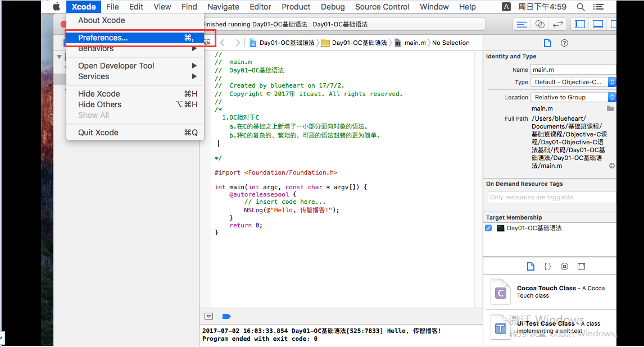Open the File inspector tab
The height and width of the screenshot is (347, 644).
[547, 43]
